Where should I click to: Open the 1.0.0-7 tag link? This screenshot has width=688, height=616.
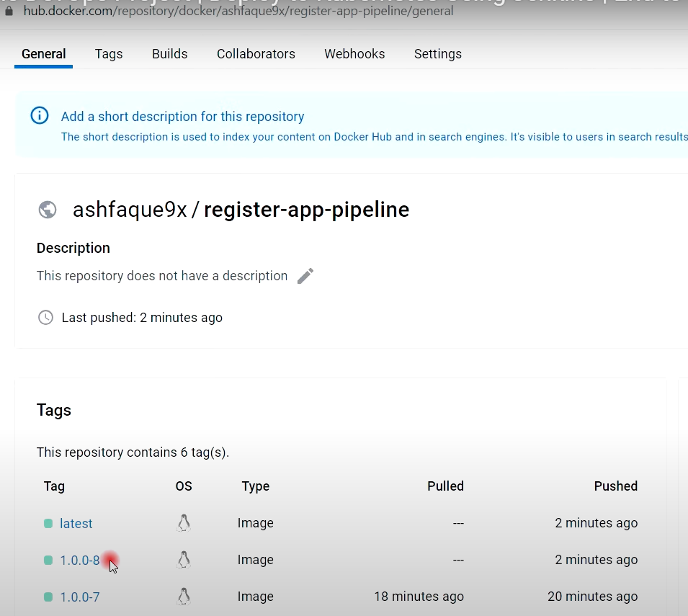(x=80, y=597)
